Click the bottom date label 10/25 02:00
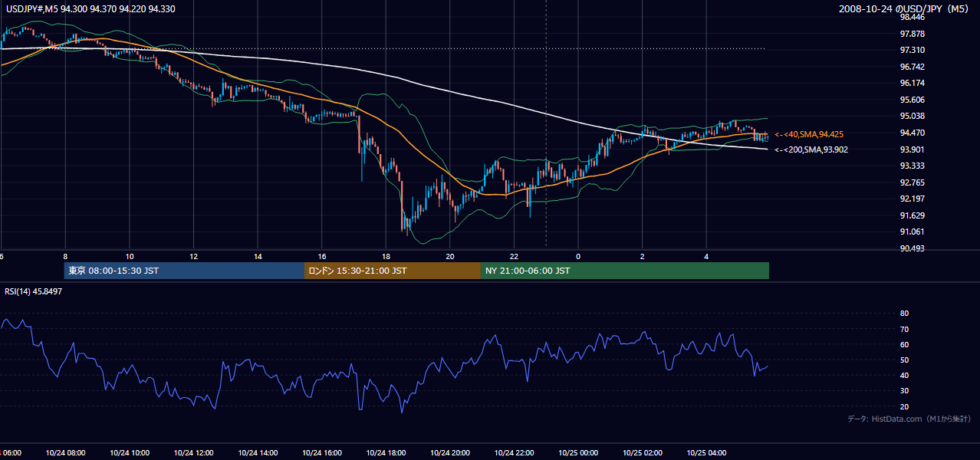 (643, 453)
